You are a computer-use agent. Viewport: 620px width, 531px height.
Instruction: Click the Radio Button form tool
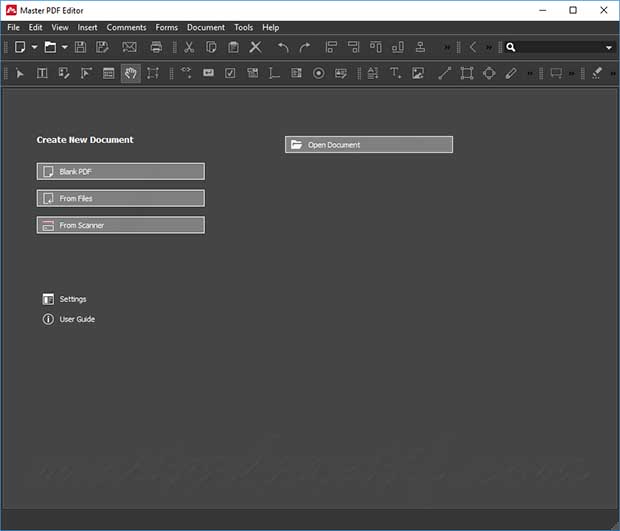point(318,74)
